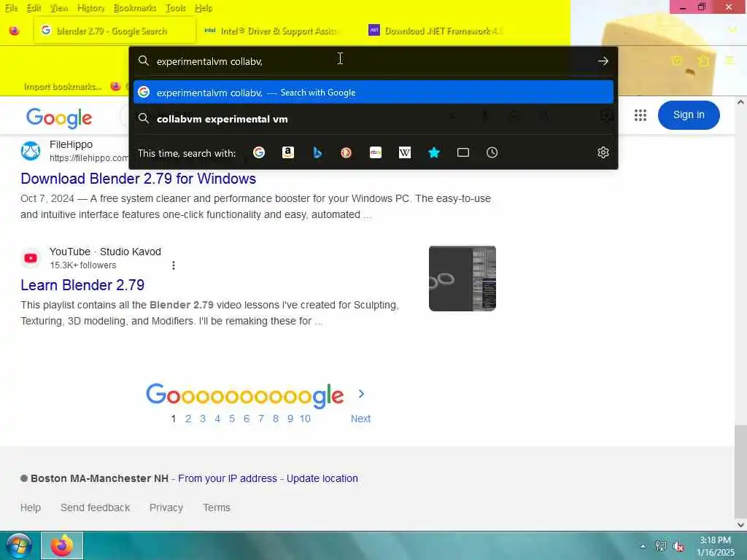Click the YouTube favicon in result
The image size is (747, 560).
tap(31, 258)
